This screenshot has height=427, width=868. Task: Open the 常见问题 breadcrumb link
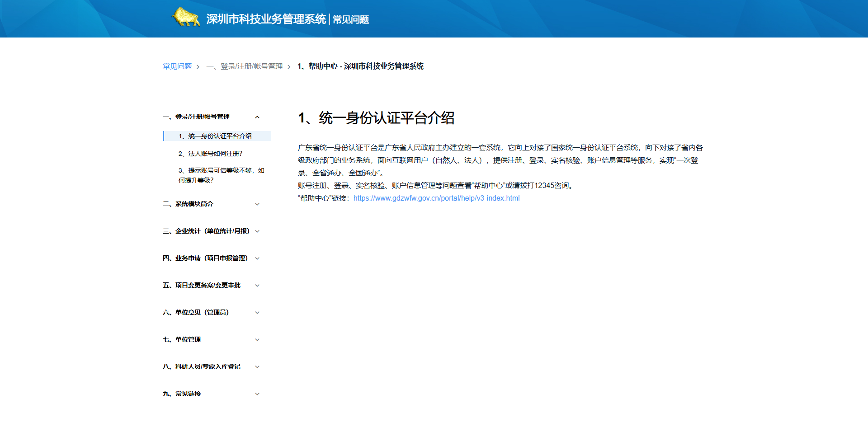point(177,66)
